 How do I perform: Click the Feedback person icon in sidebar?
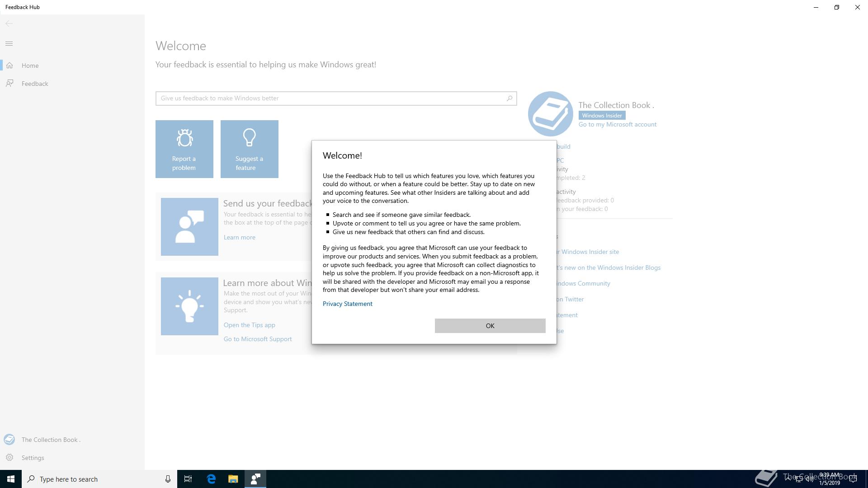coord(9,84)
